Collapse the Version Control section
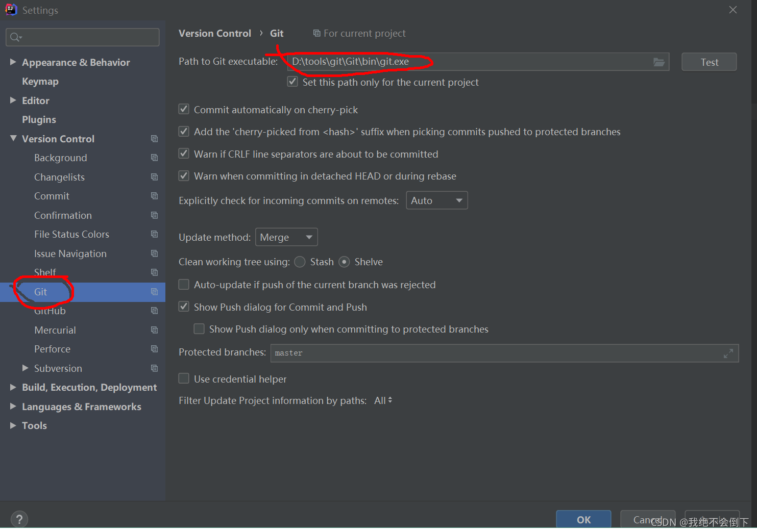The width and height of the screenshot is (757, 532). click(13, 138)
